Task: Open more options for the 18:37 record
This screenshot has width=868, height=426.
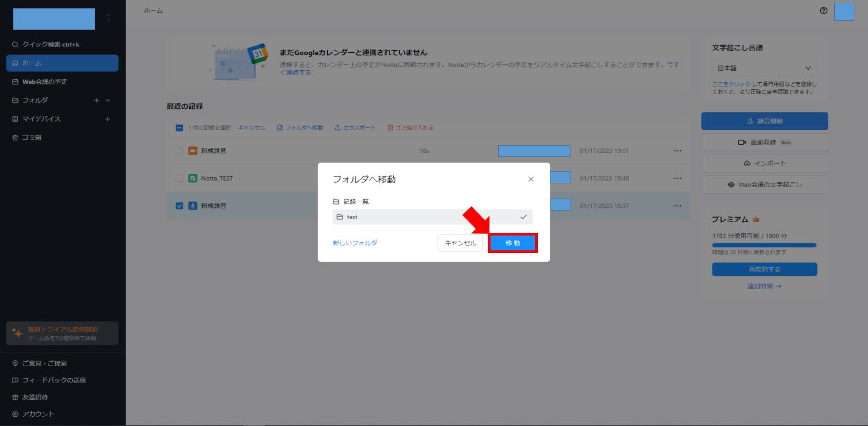Action: pyautogui.click(x=678, y=206)
